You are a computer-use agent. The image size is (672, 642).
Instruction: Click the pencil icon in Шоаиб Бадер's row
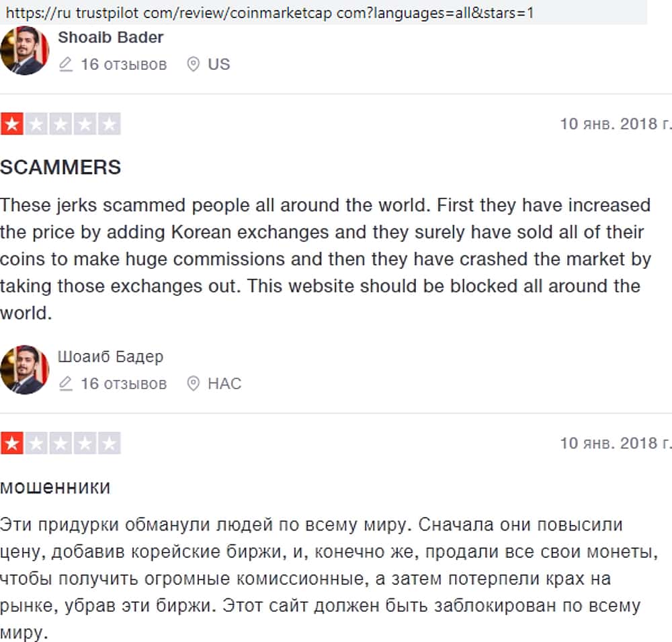65,384
